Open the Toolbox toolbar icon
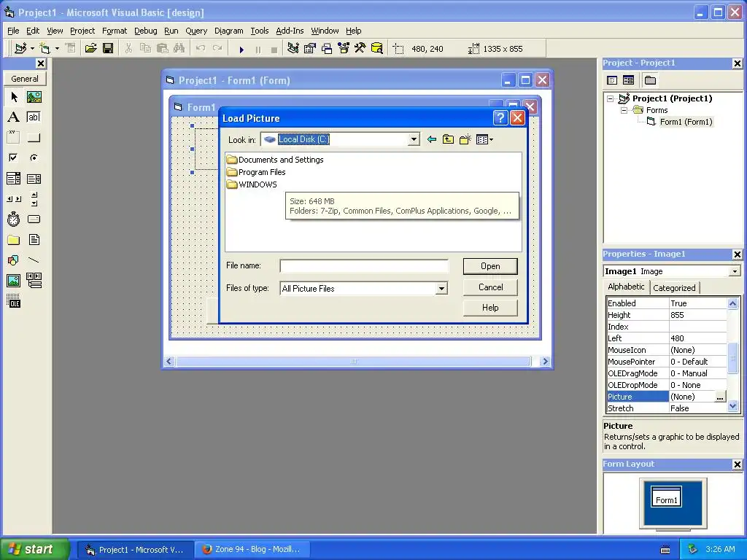Screen dimensions: 747x560 click(x=360, y=48)
